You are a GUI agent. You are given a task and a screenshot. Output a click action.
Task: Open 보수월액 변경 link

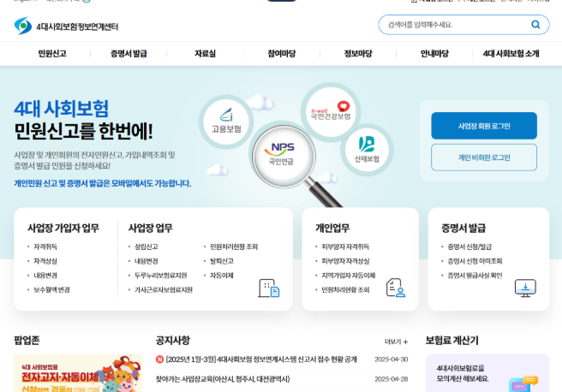point(51,289)
